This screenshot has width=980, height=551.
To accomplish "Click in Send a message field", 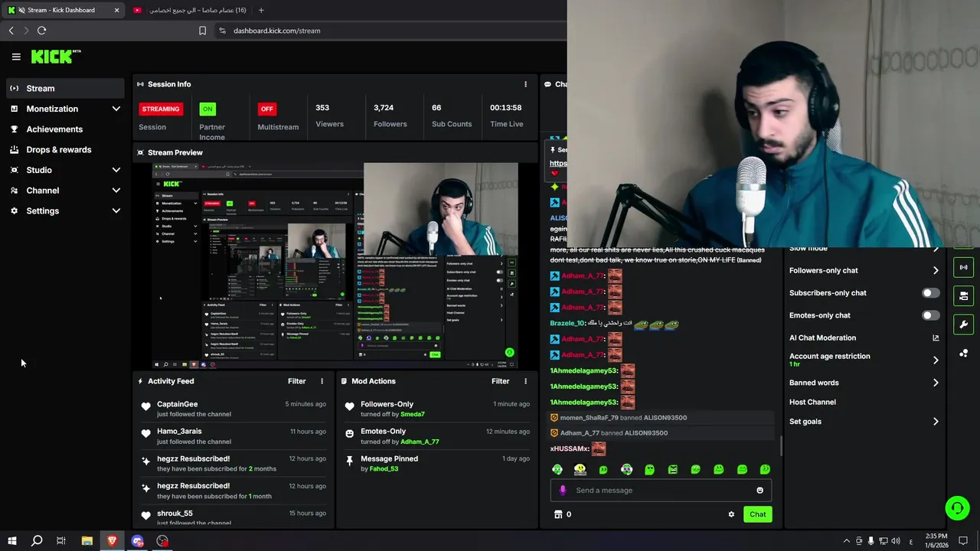I will pyautogui.click(x=661, y=491).
